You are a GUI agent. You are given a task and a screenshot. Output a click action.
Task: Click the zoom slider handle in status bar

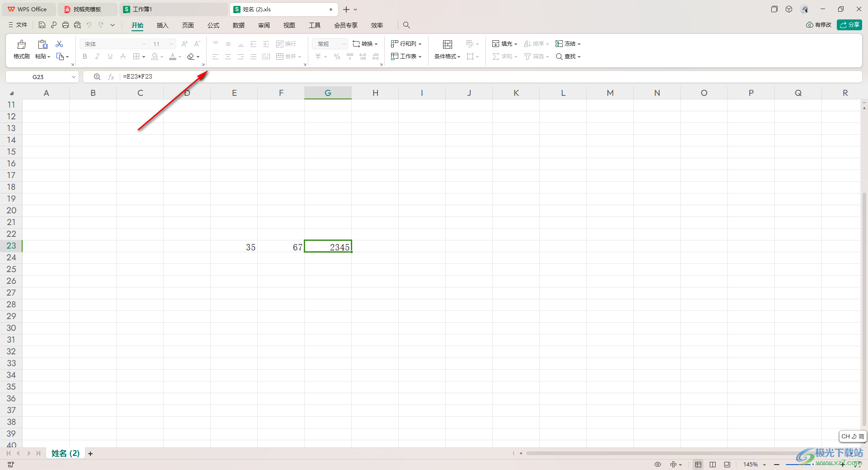tap(812, 465)
